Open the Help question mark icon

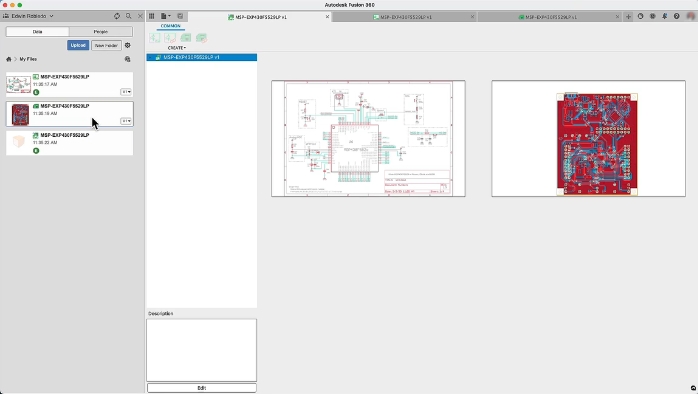click(677, 16)
